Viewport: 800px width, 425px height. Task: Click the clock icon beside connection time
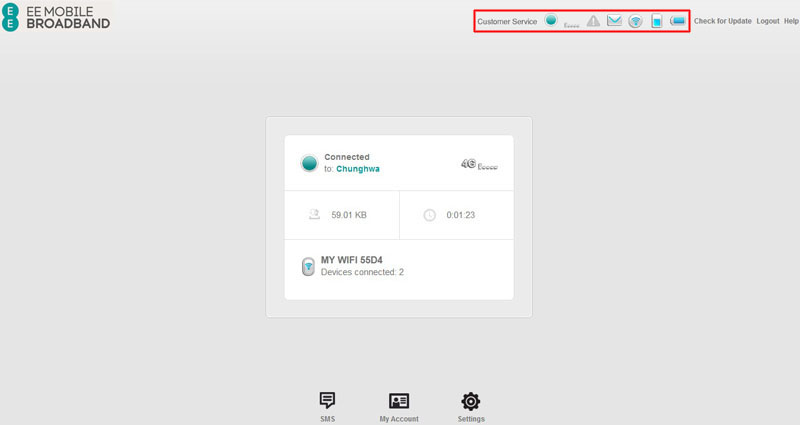430,215
